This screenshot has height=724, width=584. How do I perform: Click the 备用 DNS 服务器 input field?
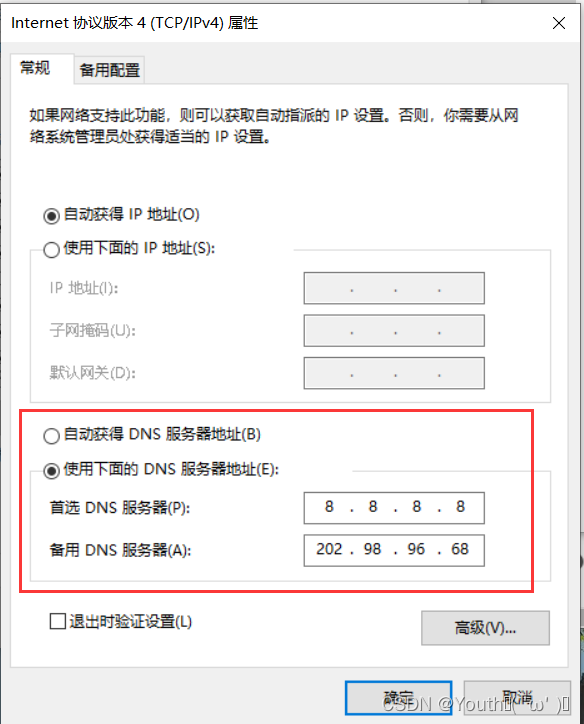(394, 550)
